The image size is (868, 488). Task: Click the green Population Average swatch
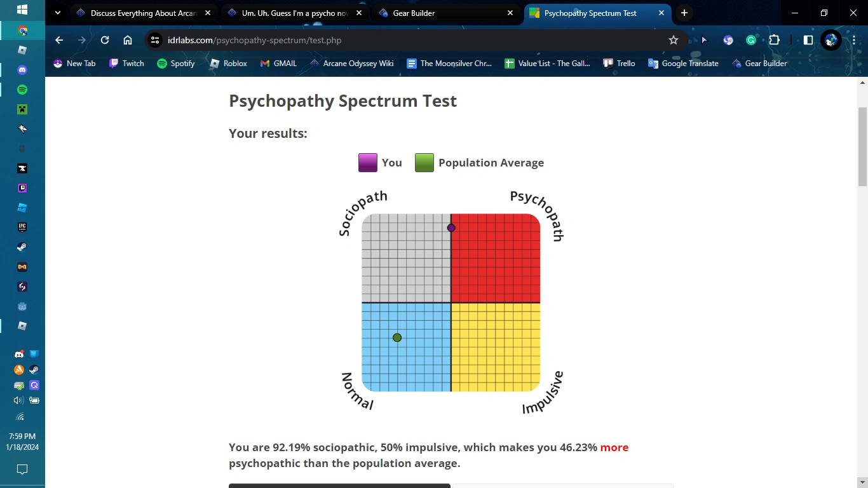tap(424, 163)
